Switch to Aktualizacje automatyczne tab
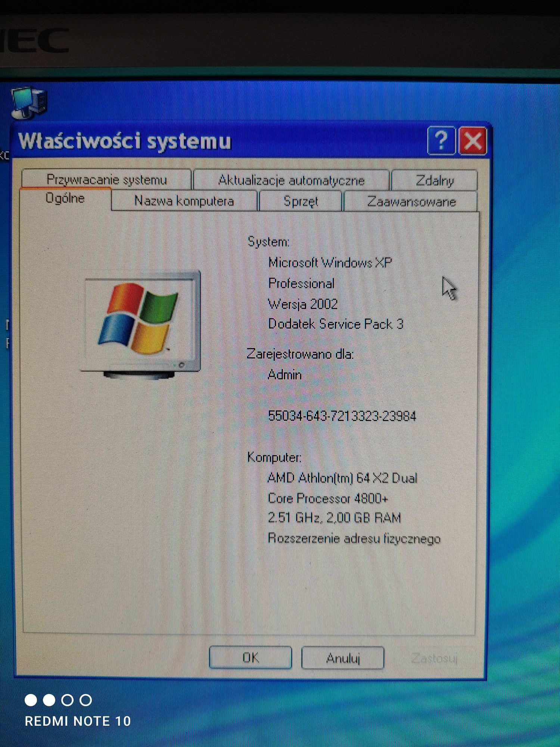Image resolution: width=560 pixels, height=747 pixels. (291, 180)
